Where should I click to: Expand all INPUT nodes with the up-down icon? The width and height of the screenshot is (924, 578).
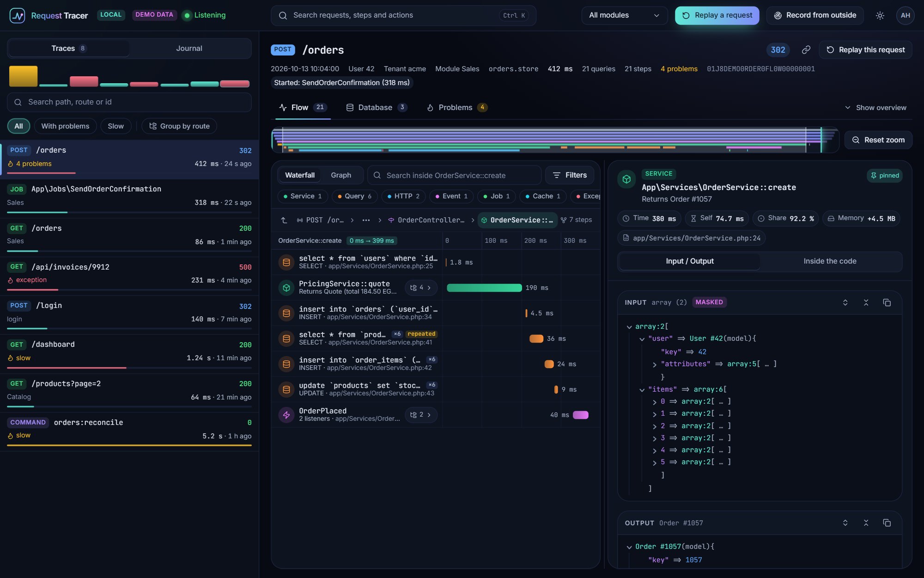pyautogui.click(x=845, y=302)
